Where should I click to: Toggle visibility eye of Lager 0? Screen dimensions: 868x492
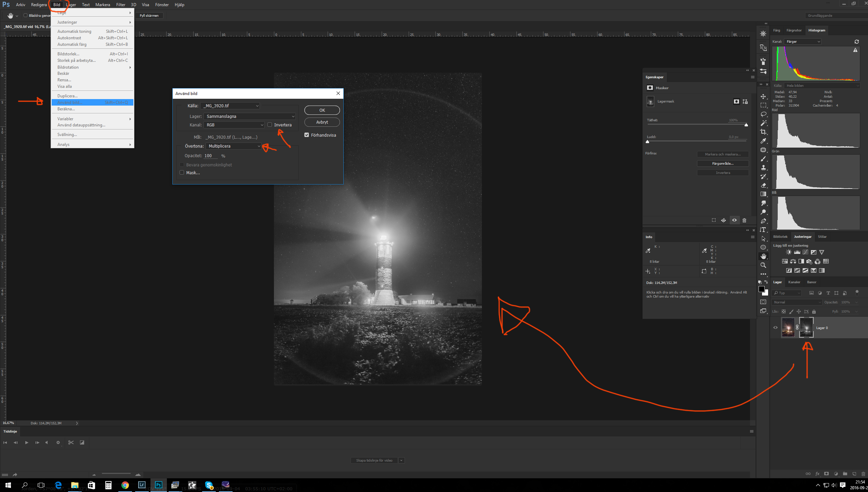775,328
